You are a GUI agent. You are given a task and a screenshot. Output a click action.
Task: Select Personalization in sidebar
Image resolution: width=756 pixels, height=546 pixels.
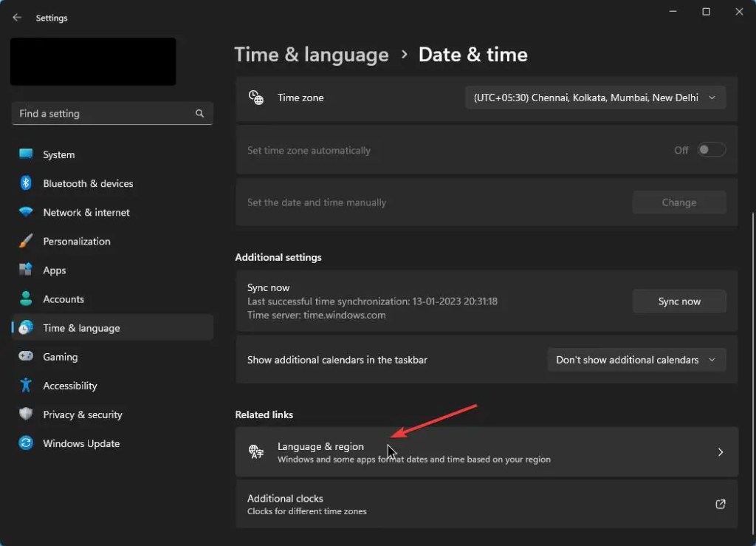tap(112, 241)
